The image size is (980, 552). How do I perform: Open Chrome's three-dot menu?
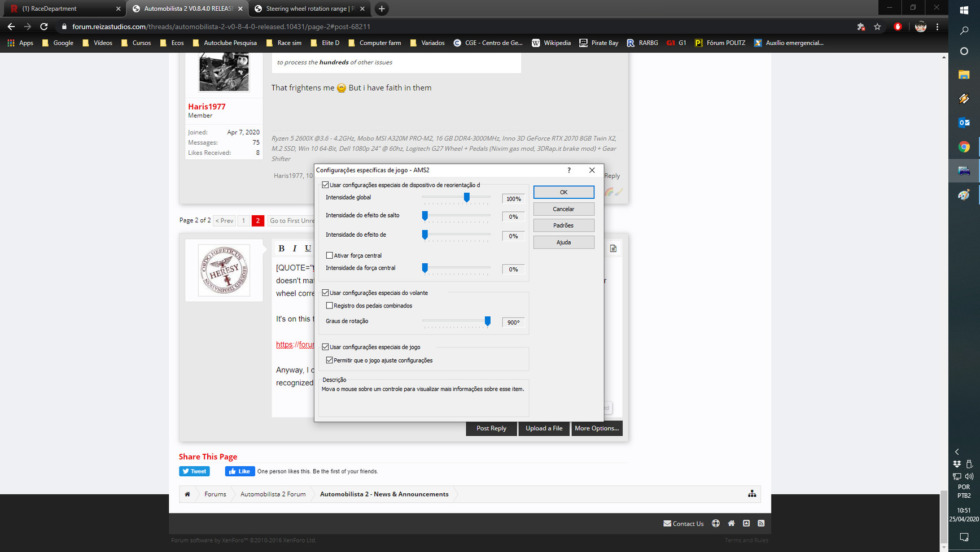(938, 27)
